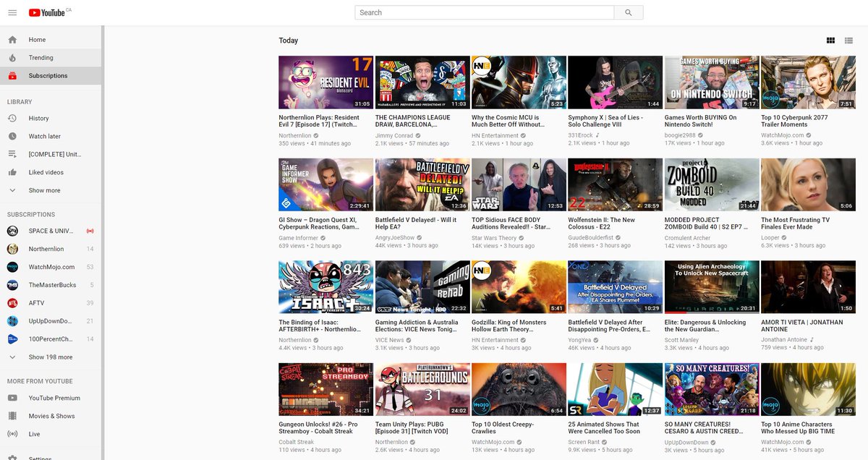Play Elite Dangerous Guardian video thumbnail
This screenshot has width=868, height=460.
[712, 287]
